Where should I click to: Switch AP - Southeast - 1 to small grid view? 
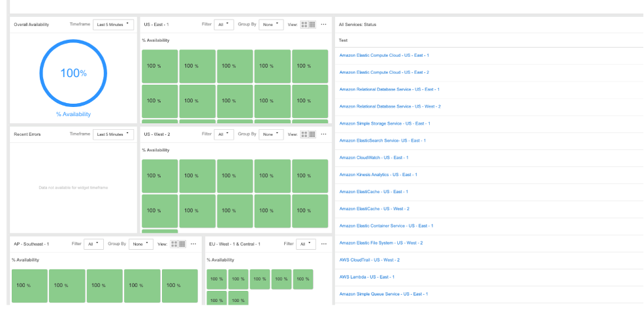[182, 244]
